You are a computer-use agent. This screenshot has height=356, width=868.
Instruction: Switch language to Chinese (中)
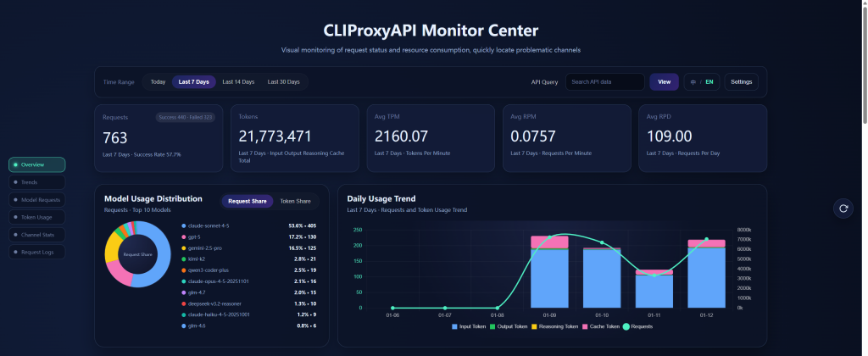[693, 82]
